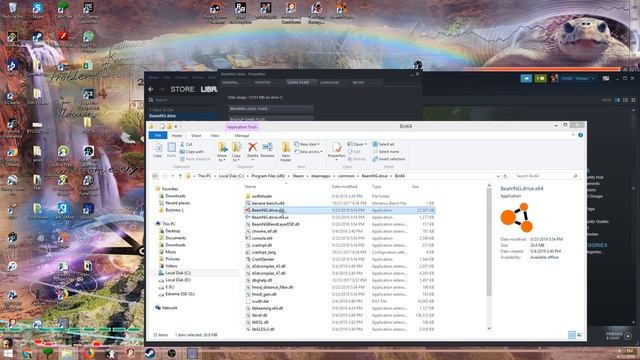Image resolution: width=640 pixels, height=360 pixels.
Task: Select the swiftshader folder row
Action: [340, 196]
